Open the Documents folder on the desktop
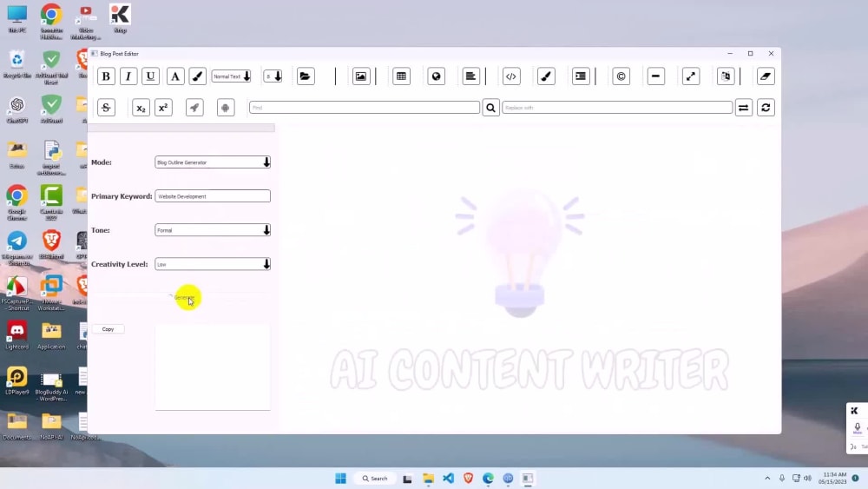Image resolution: width=868 pixels, height=489 pixels. point(17,426)
